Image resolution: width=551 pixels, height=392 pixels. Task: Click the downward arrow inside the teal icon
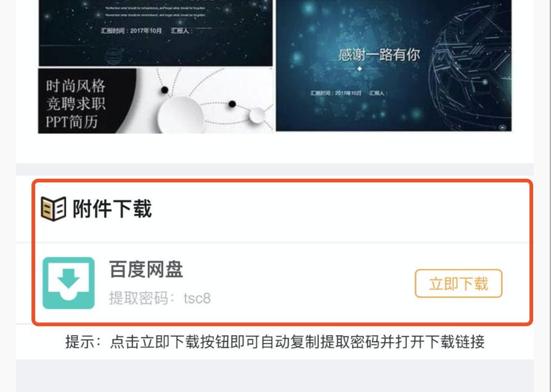(x=68, y=279)
